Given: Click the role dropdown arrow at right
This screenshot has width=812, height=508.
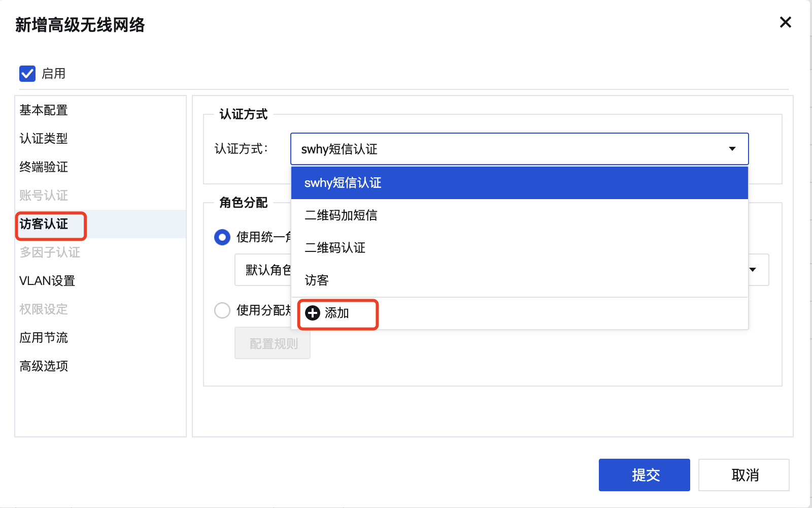Looking at the screenshot, I should [x=753, y=270].
